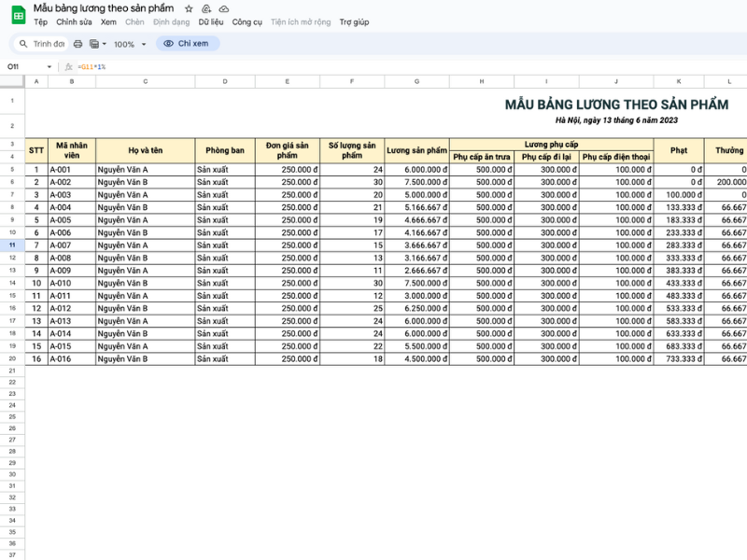Open the Trợ giúp menu
Image resolution: width=747 pixels, height=560 pixels.
point(354,21)
